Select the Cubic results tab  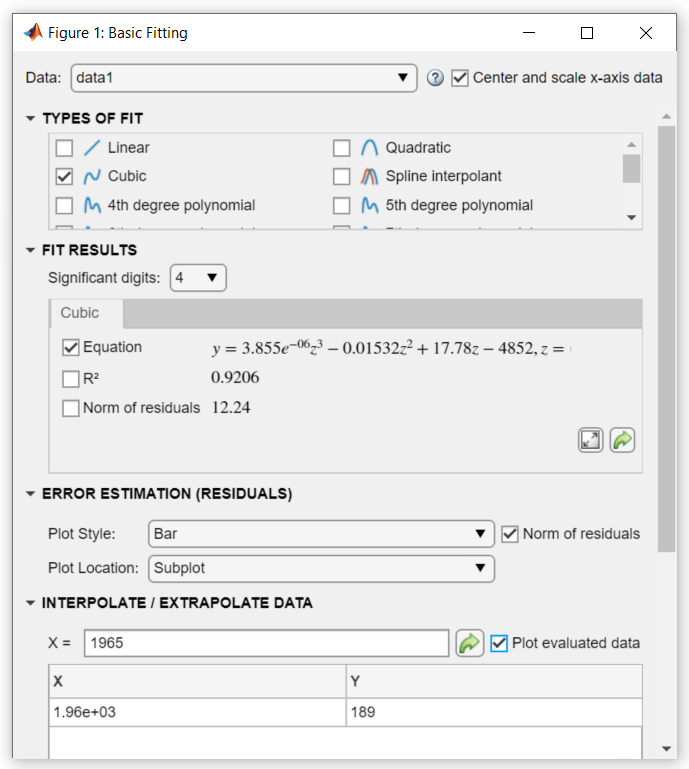(80, 313)
